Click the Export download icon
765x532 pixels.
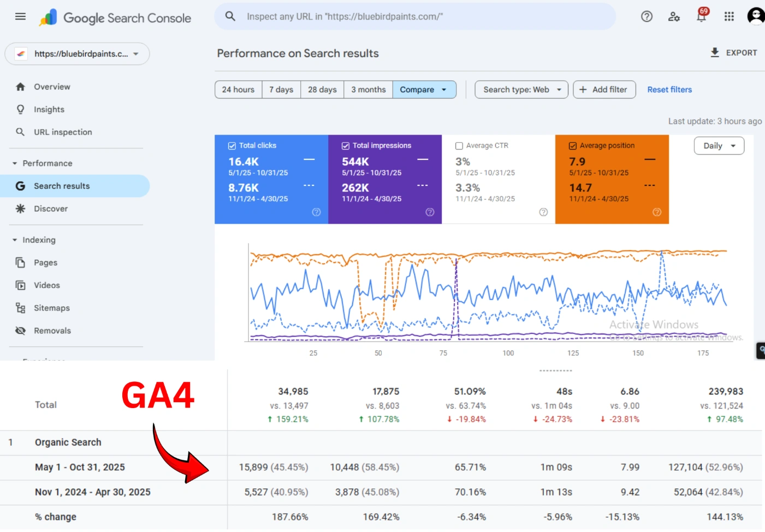715,52
